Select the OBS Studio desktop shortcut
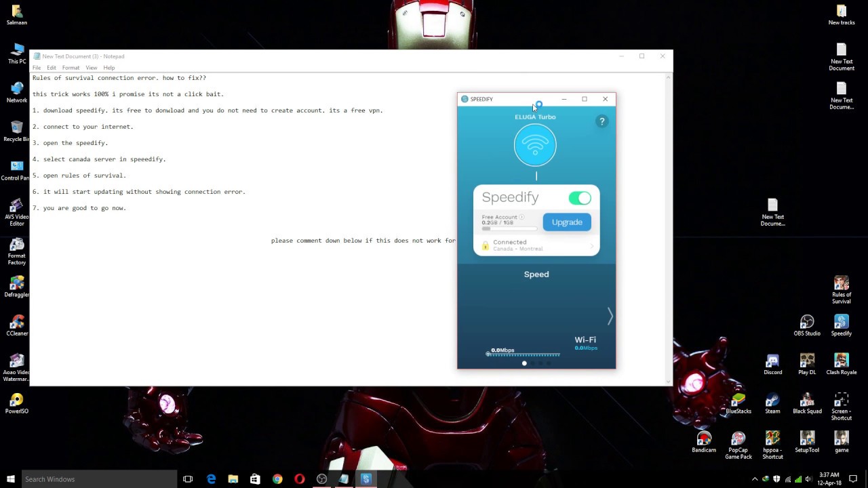868x488 pixels. pos(807,326)
